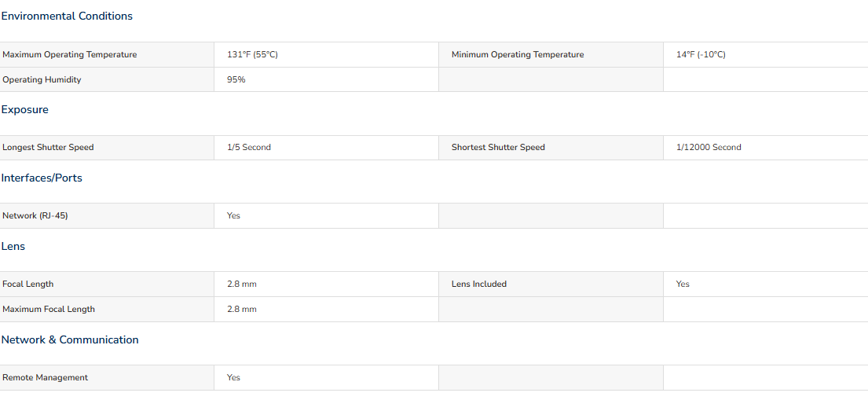Click the Environmental Conditions section heading
868x400 pixels.
pos(67,16)
